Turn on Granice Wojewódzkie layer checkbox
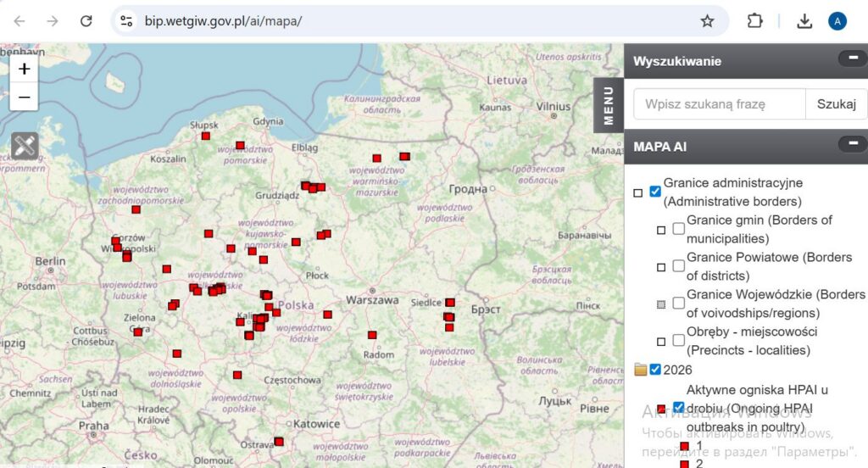The width and height of the screenshot is (868, 468). click(679, 304)
